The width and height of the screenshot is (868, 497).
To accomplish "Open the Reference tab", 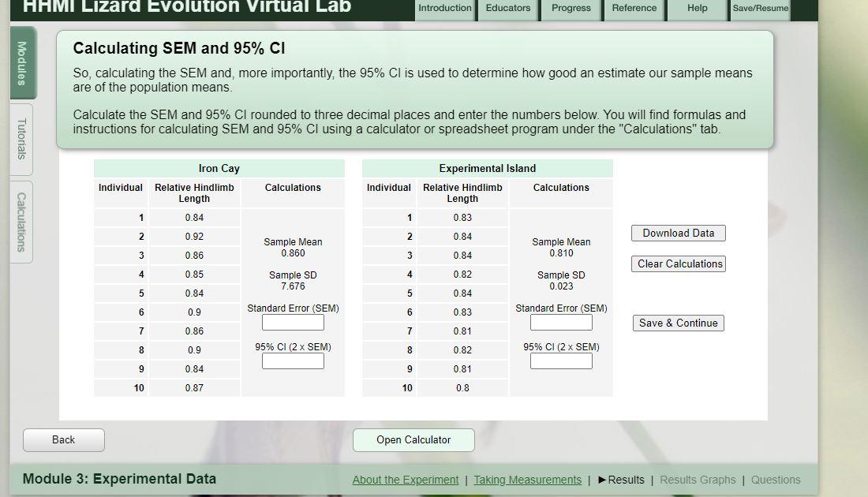I will pos(634,9).
